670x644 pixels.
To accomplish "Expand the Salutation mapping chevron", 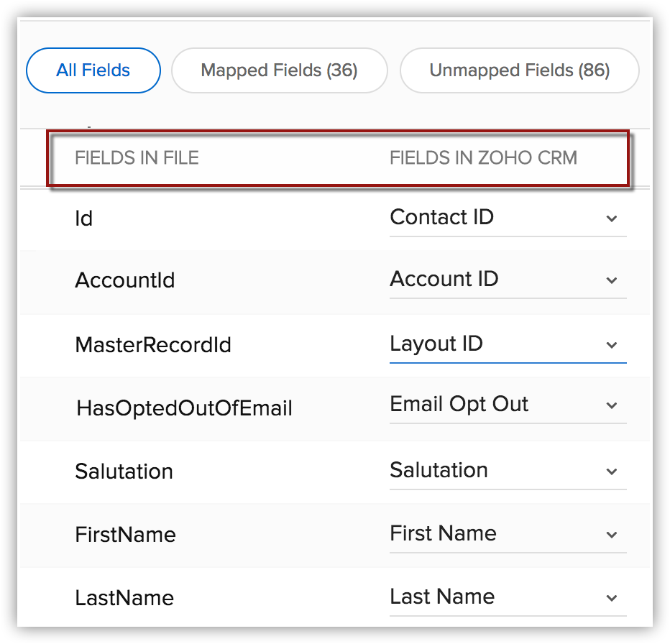I will coord(612,471).
